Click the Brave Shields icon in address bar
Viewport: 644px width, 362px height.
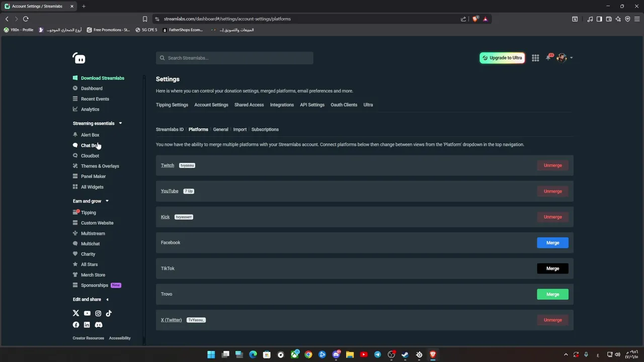(475, 19)
